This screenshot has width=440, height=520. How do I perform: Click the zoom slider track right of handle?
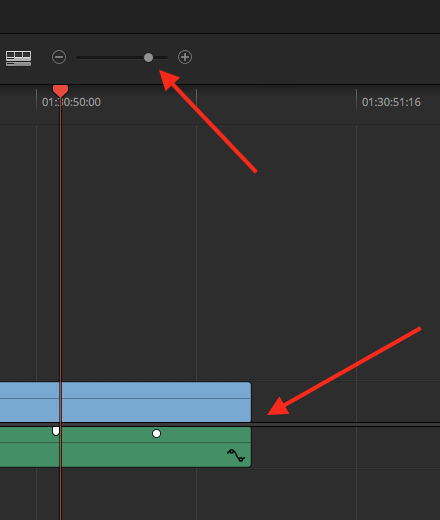(160, 57)
